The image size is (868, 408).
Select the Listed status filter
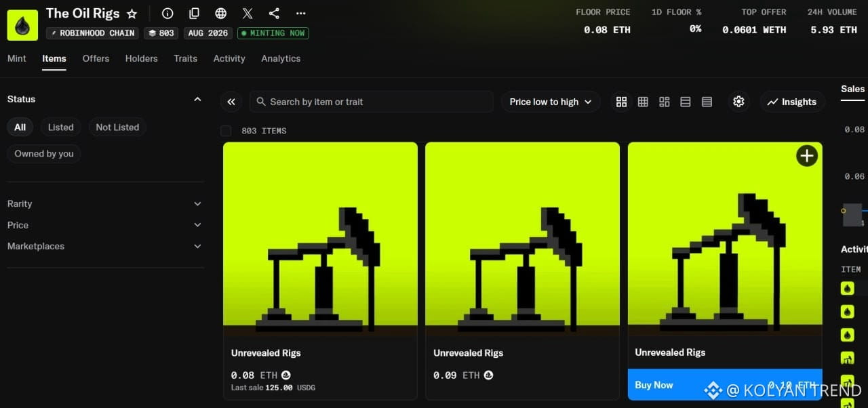60,127
